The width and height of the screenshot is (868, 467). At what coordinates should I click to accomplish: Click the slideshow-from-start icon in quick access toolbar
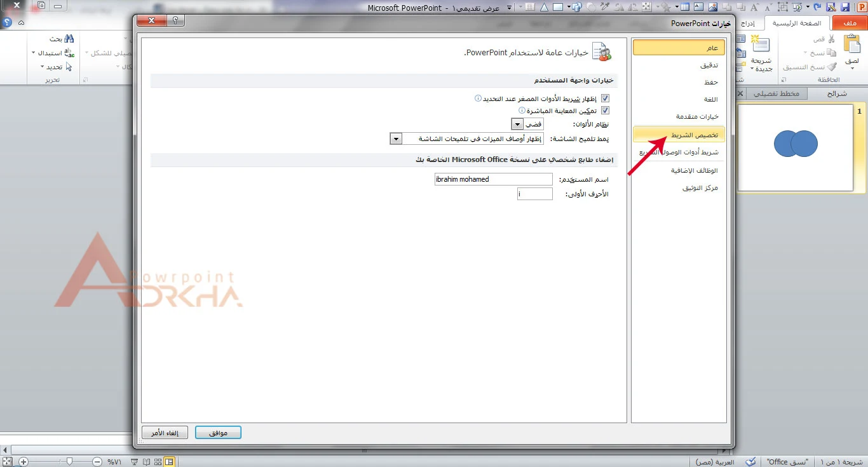point(797,7)
